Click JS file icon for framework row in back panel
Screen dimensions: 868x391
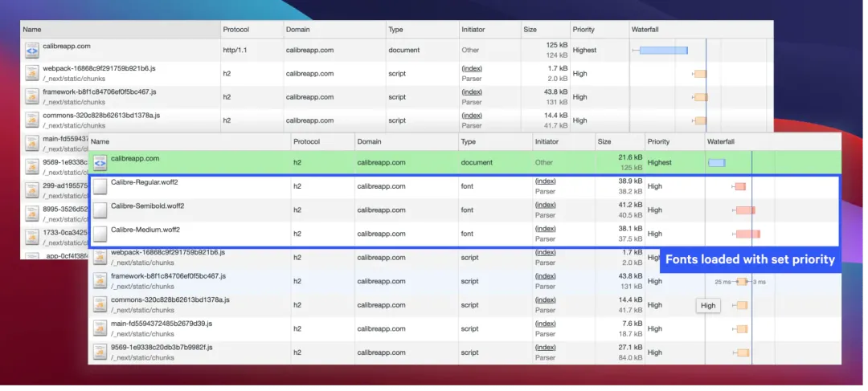click(x=31, y=98)
